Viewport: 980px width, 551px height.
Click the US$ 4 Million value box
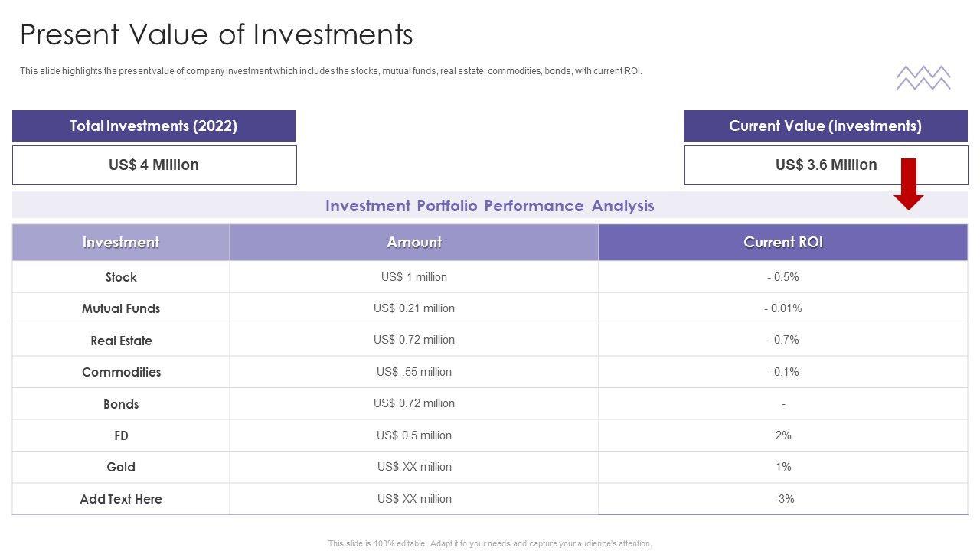pos(154,165)
